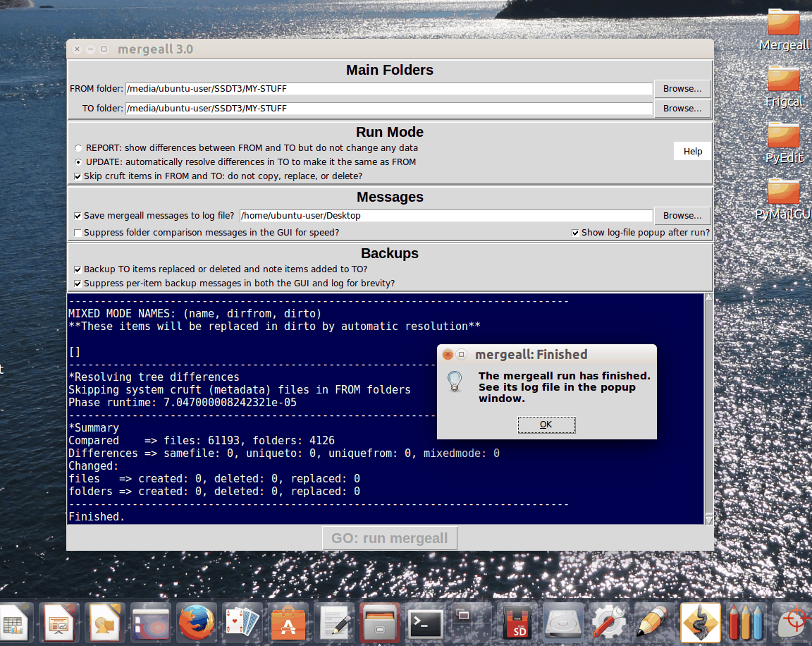Click 'Differences => samefile: 0' log line

[284, 453]
